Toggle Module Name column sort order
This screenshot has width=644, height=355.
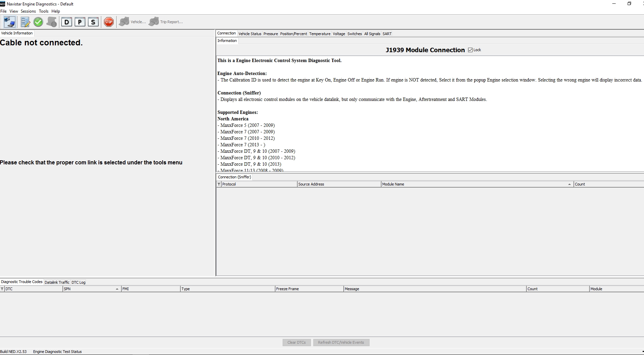569,184
